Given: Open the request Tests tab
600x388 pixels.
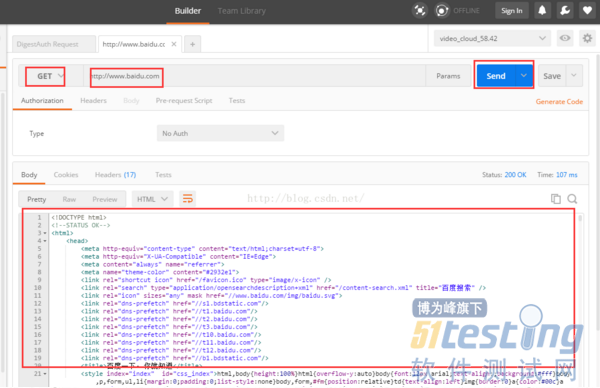Looking at the screenshot, I should 236,101.
